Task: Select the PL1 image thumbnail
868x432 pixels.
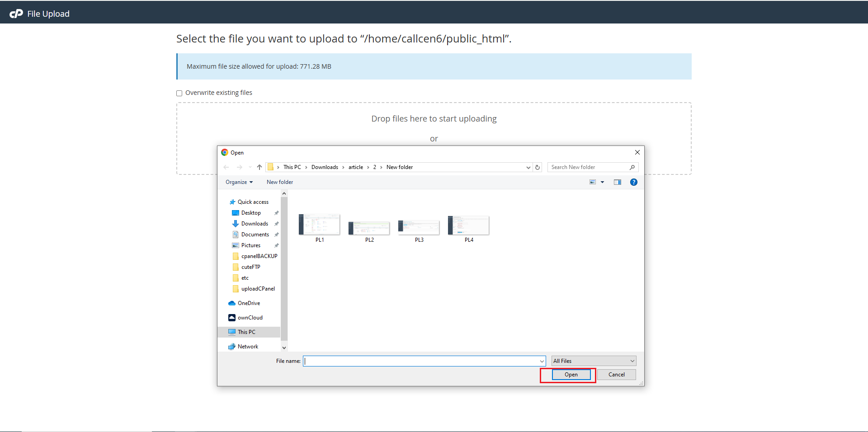Action: click(x=319, y=225)
